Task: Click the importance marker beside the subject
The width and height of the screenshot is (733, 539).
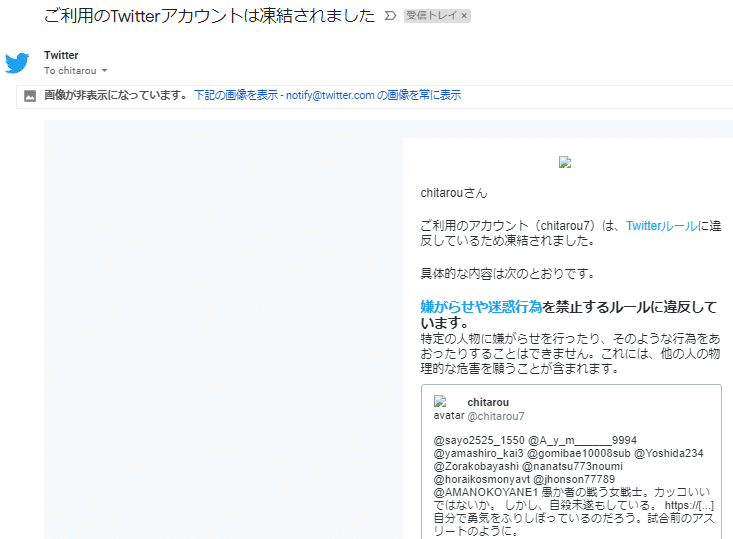Action: click(x=390, y=16)
